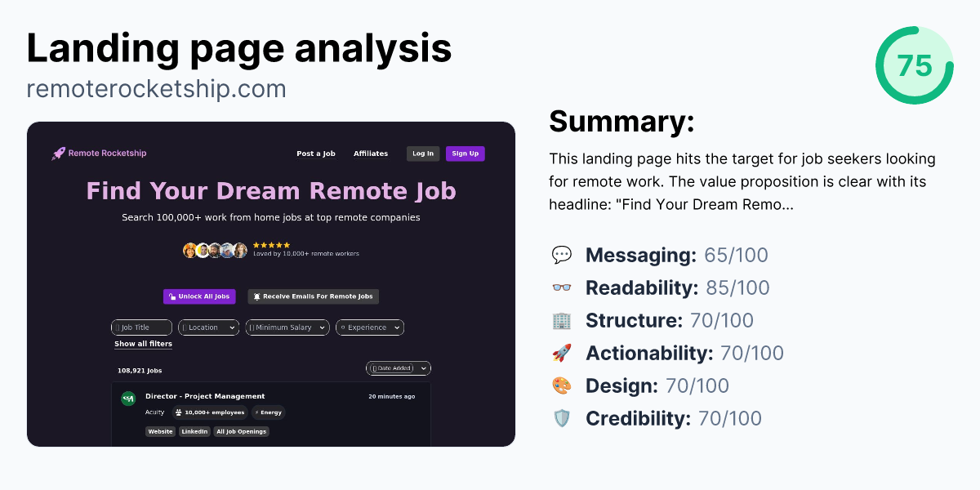This screenshot has height=490, width=980.
Task: Open the Affiliates menu item
Action: pyautogui.click(x=370, y=153)
